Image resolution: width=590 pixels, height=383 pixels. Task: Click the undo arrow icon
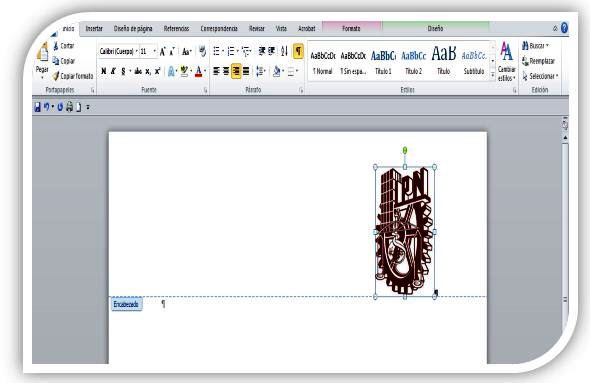pyautogui.click(x=47, y=107)
